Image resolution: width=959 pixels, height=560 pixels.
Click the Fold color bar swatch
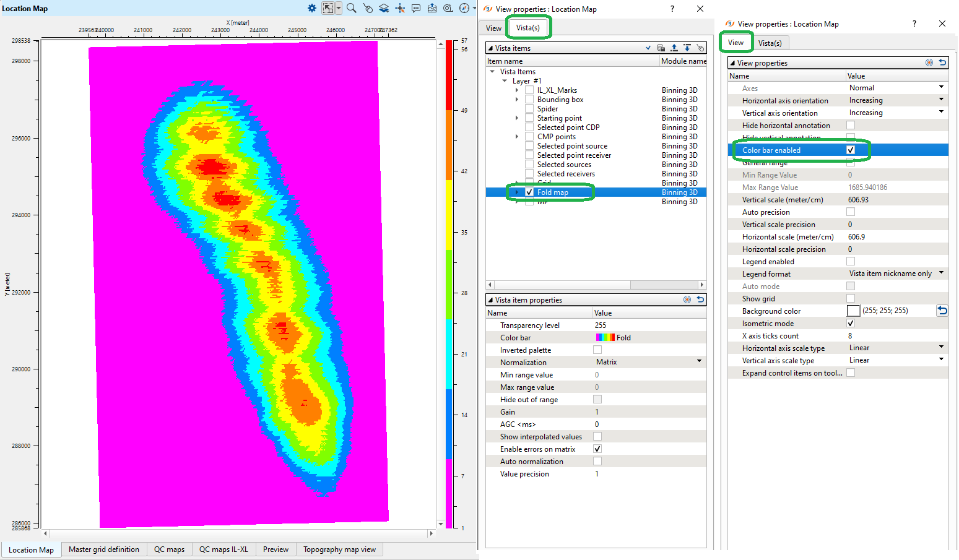(x=605, y=338)
